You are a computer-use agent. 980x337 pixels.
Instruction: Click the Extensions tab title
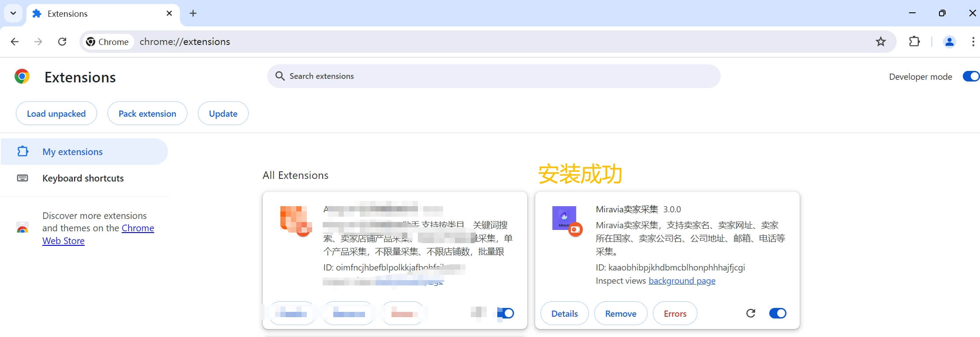(x=67, y=14)
